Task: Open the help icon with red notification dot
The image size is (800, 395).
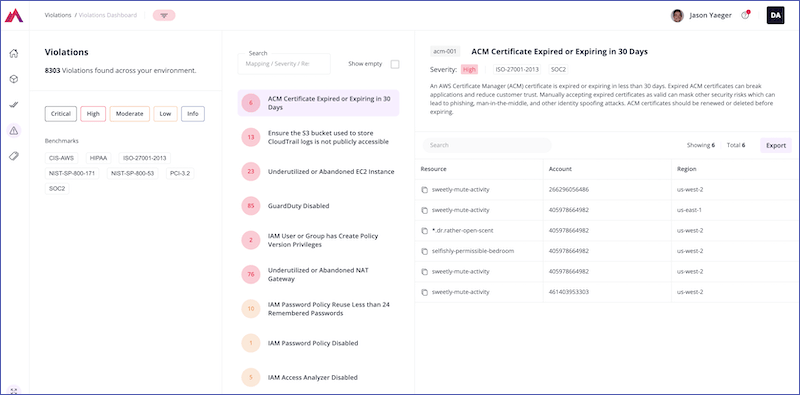Action: pyautogui.click(x=745, y=15)
